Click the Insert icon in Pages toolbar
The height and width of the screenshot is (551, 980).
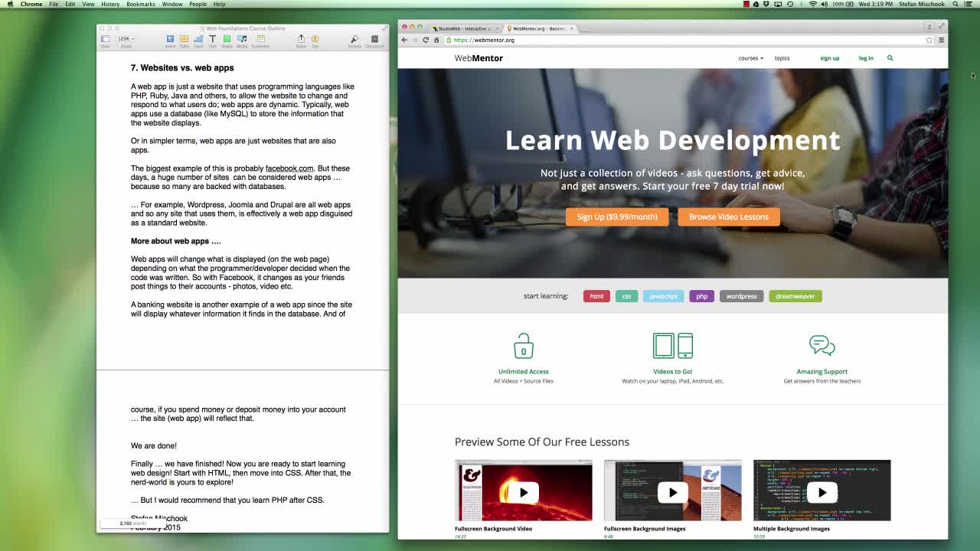tap(170, 41)
